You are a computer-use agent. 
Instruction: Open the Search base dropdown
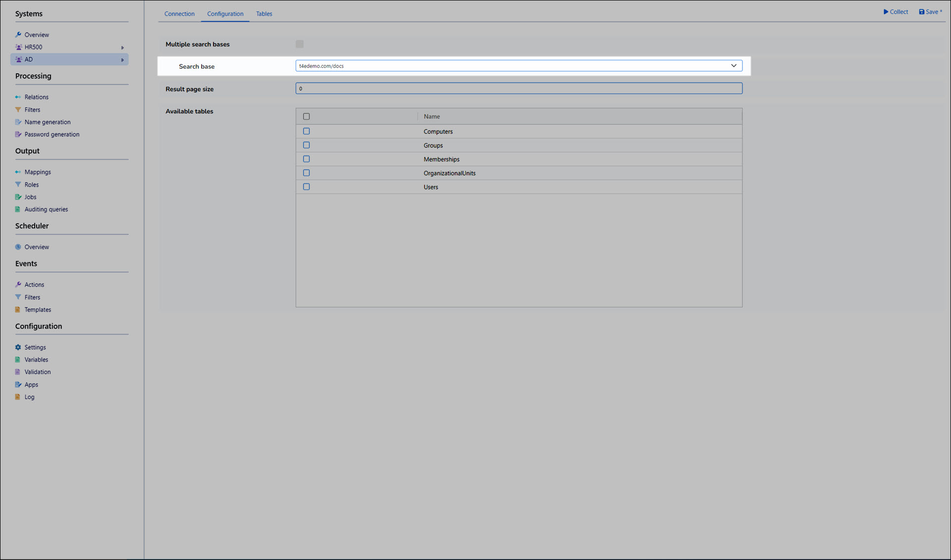pos(734,66)
